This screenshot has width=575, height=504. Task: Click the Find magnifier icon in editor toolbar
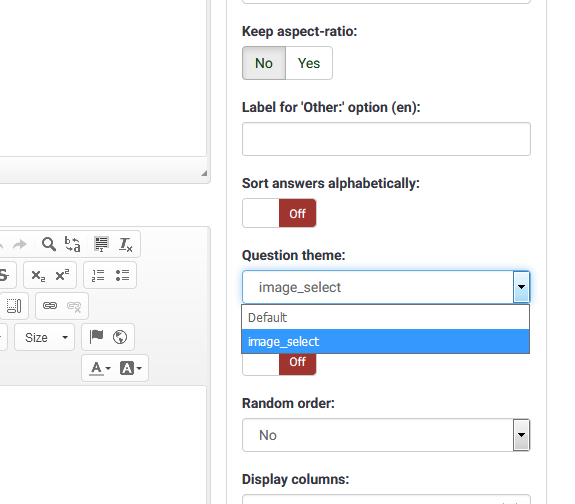(x=48, y=244)
